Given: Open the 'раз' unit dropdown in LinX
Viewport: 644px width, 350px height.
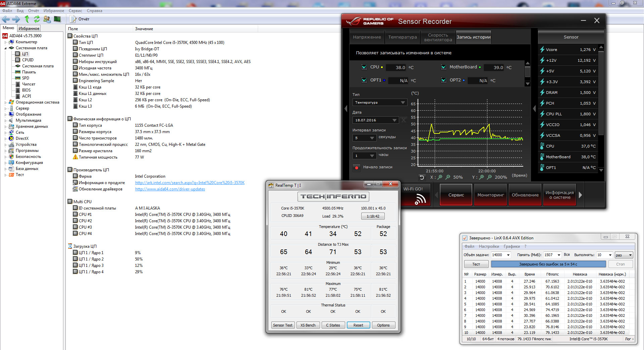Looking at the screenshot, I should click(624, 255).
